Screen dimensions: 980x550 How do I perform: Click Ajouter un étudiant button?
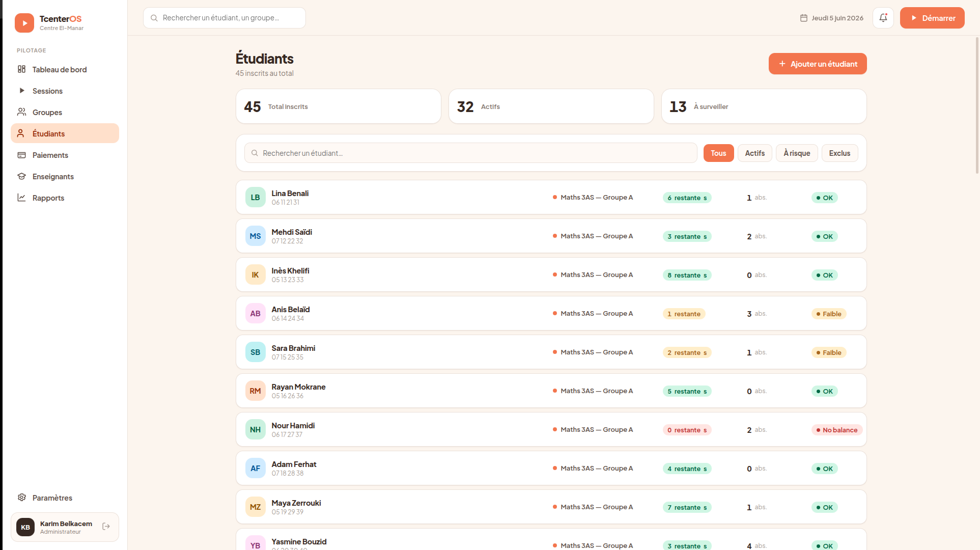(818, 64)
